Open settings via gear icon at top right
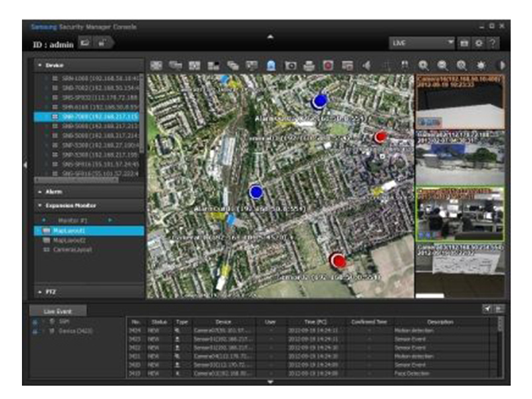Image resolution: width=532 pixels, height=399 pixels. (479, 43)
